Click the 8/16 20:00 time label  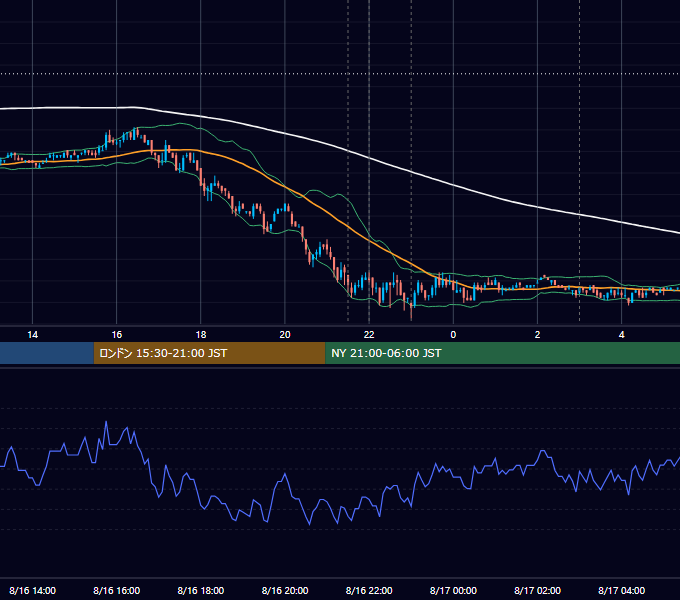click(285, 590)
